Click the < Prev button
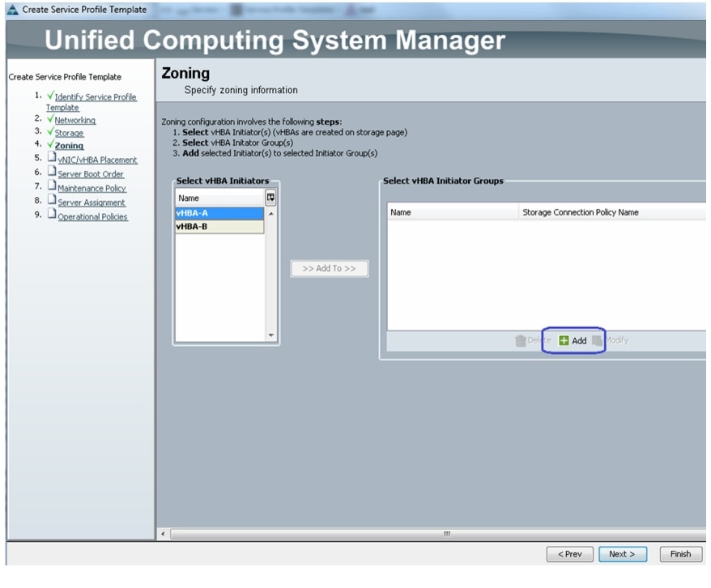This screenshot has height=588, width=711. [570, 554]
